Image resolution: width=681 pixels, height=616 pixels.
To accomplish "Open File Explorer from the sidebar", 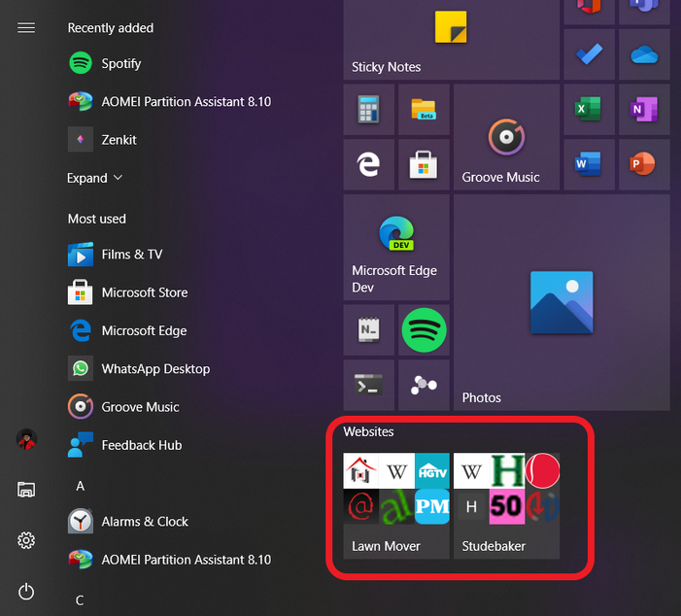I will pyautogui.click(x=26, y=490).
